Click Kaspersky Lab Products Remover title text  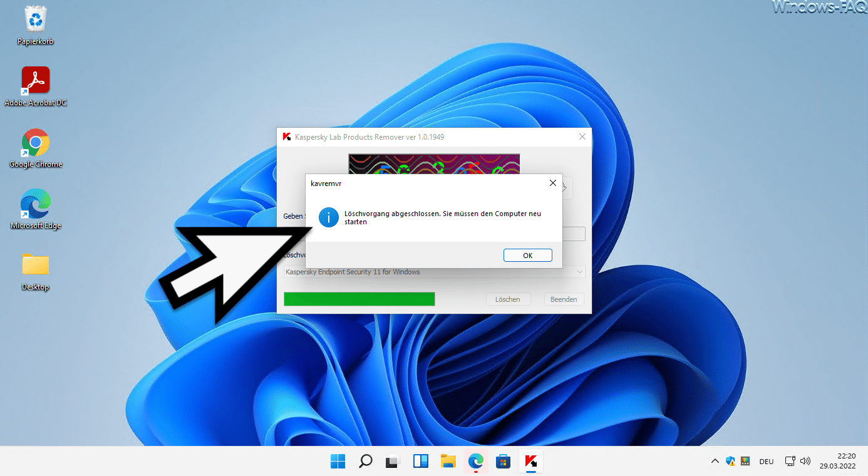(369, 137)
